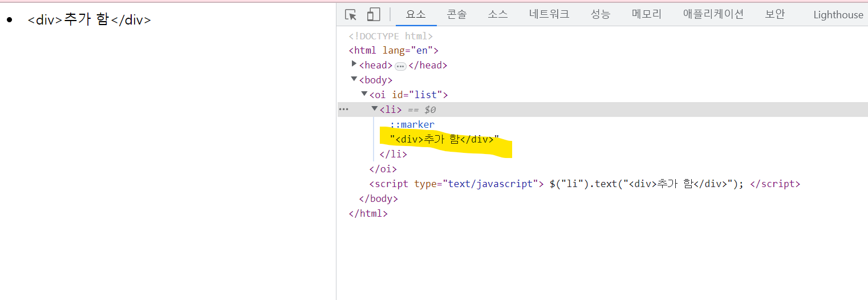
Task: Select the closing </body> tag row
Action: (378, 198)
